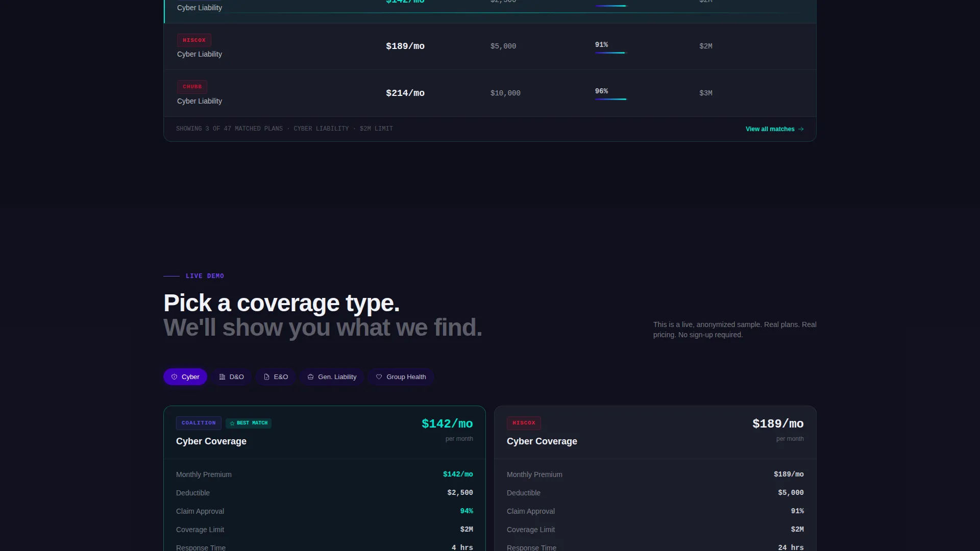Click the building icon in D&O tab
Screen dimensions: 980x551
[x=222, y=377]
